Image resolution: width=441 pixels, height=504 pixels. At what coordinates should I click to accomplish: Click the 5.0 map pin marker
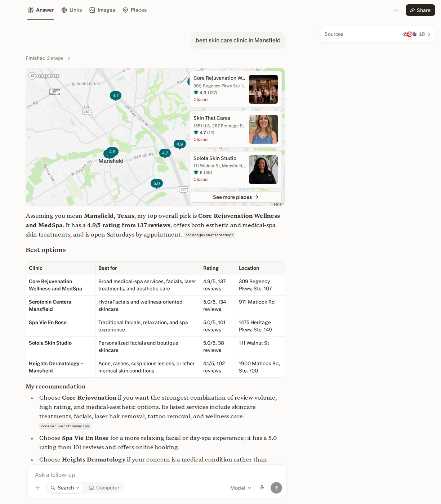coord(157,184)
